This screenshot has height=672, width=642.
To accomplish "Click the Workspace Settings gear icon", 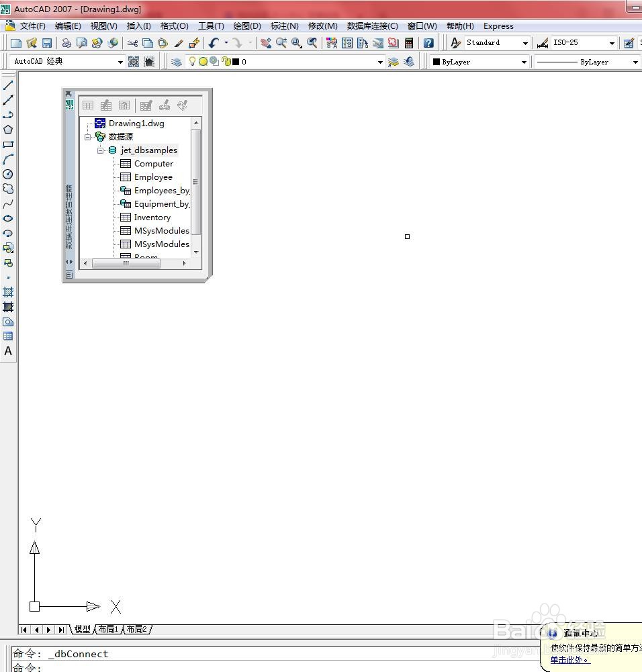I will [134, 62].
